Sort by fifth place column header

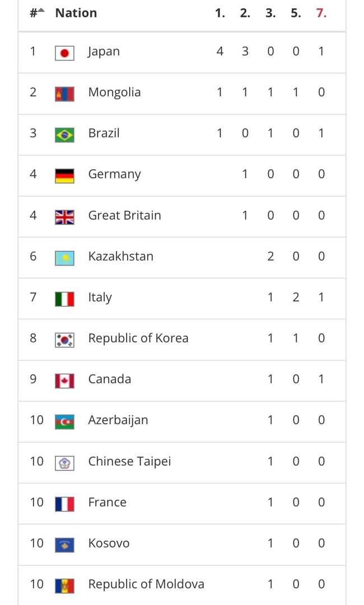pos(296,13)
